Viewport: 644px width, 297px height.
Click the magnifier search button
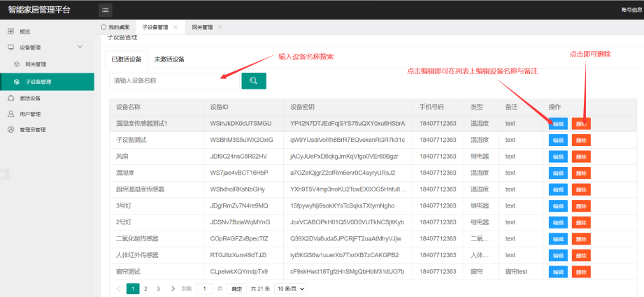(254, 81)
